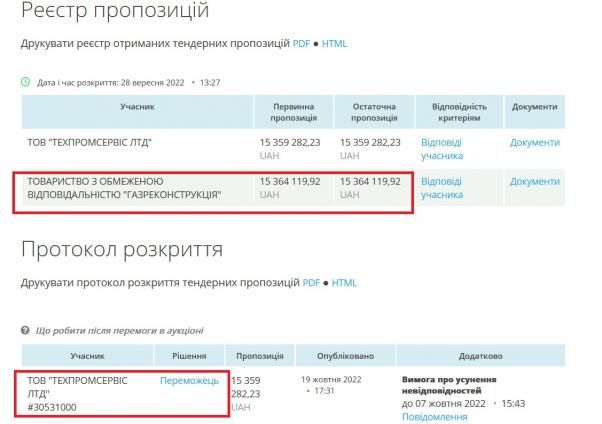Click the clock icon near opening date
The height and width of the screenshot is (424, 602).
(x=25, y=82)
